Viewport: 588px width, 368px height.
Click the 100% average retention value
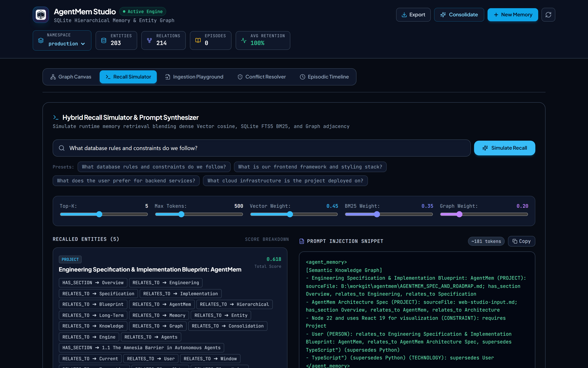tap(257, 43)
